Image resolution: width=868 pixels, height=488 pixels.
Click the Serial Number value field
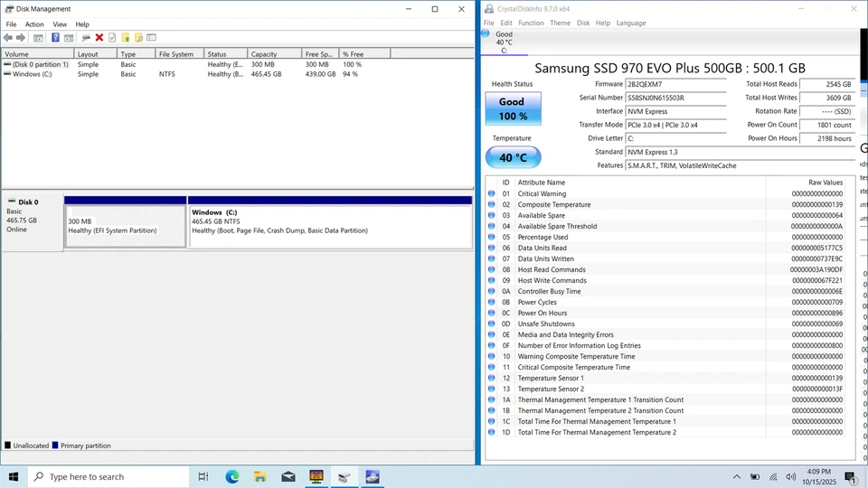(x=675, y=98)
